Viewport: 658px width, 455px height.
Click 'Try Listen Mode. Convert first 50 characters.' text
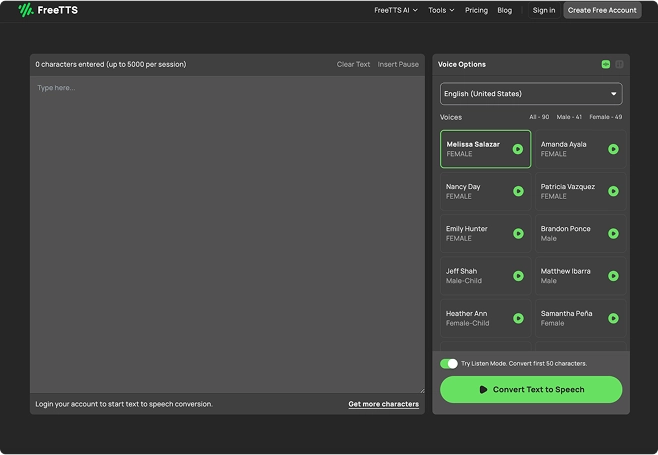(524, 363)
